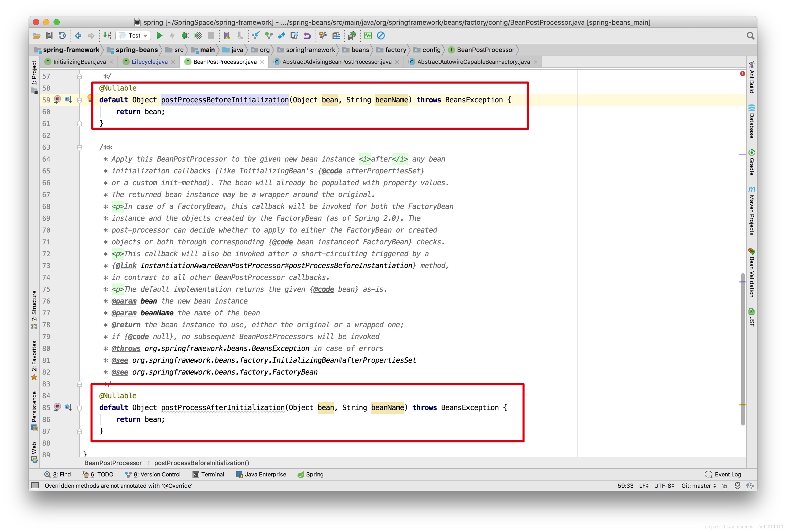Open the Terminal tool window
The height and width of the screenshot is (532, 786).
point(208,474)
